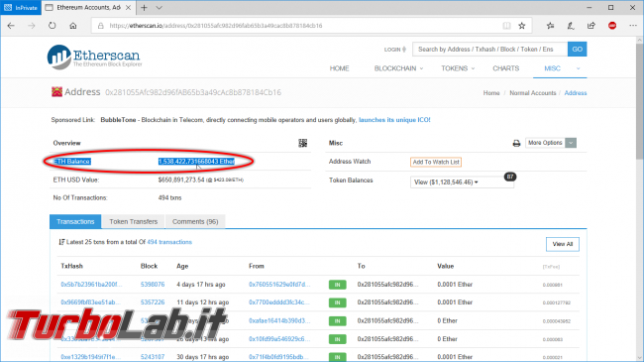Open the favorites hub icon
The image size is (644, 362).
coord(550,26)
